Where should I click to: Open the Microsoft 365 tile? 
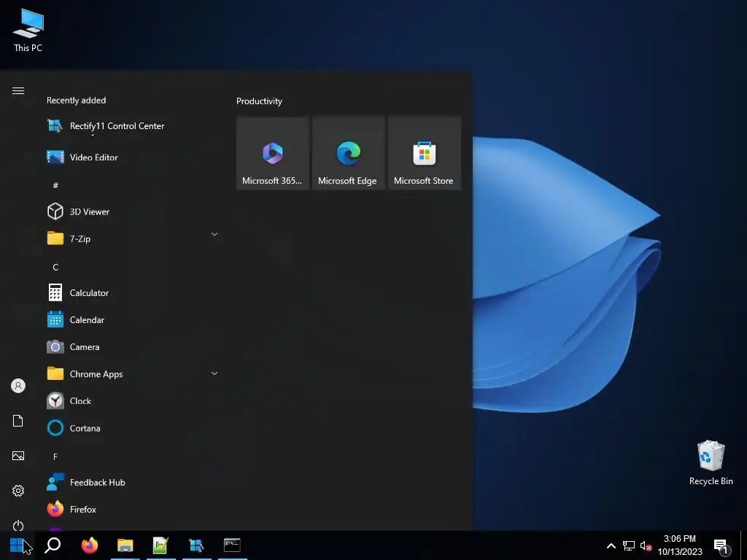click(273, 153)
